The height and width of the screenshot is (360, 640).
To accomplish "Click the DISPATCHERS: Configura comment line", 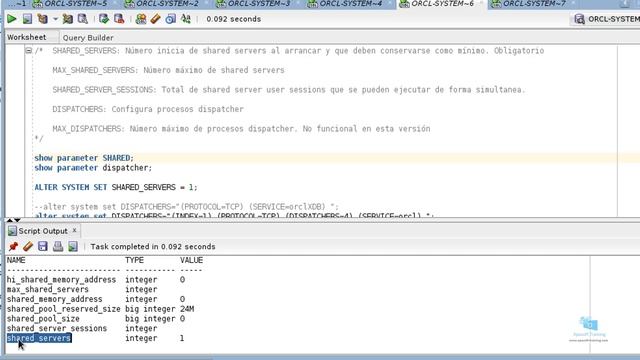I will [x=148, y=109].
